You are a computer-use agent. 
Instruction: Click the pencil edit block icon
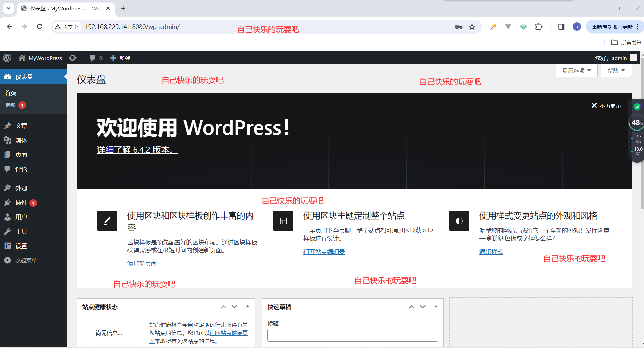[x=107, y=221]
